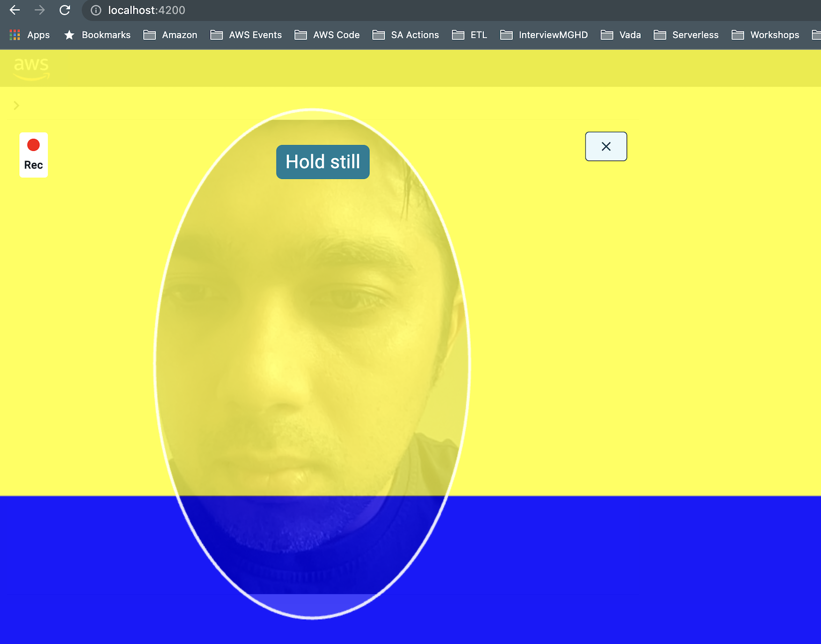Open the Bookmarks star folder
This screenshot has height=644, width=821.
(97, 35)
